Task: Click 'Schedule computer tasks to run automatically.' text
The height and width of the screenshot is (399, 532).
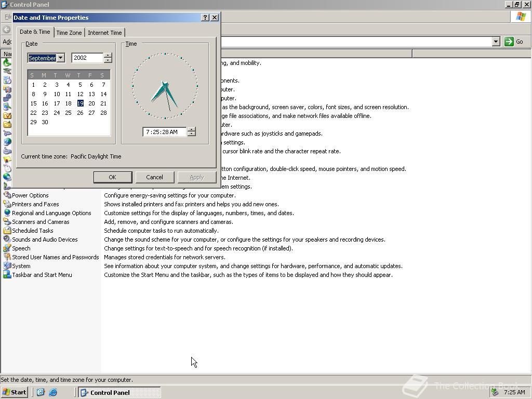Action: pos(161,231)
